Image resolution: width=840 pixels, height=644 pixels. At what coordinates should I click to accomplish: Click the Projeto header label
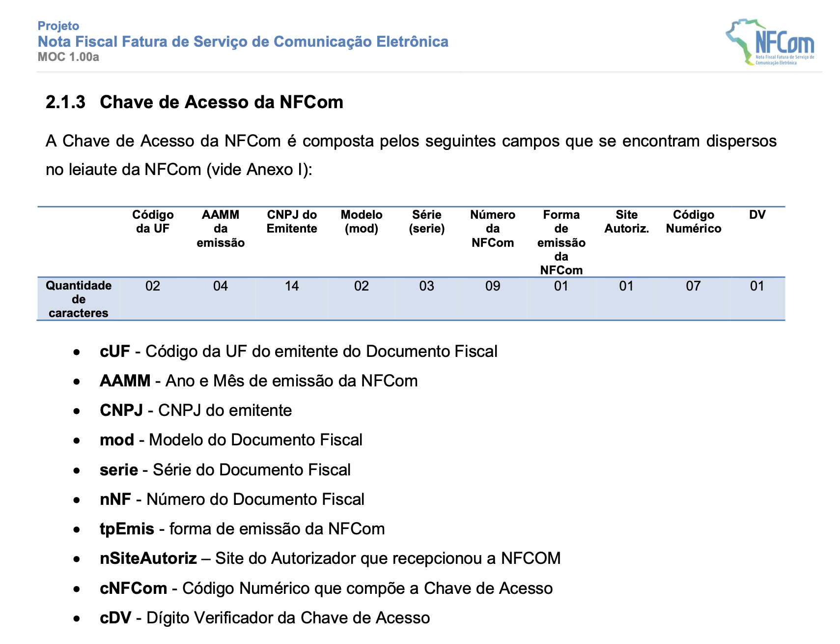coord(58,26)
